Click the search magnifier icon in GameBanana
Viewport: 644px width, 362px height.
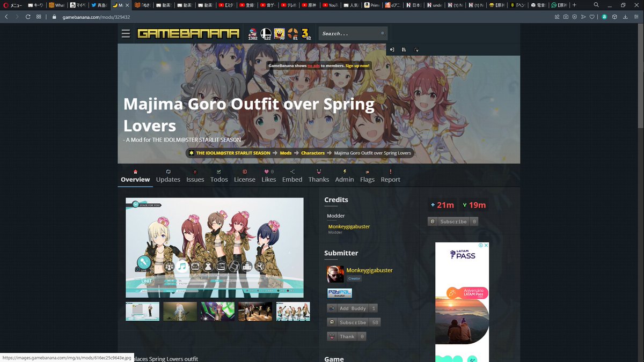click(x=383, y=34)
